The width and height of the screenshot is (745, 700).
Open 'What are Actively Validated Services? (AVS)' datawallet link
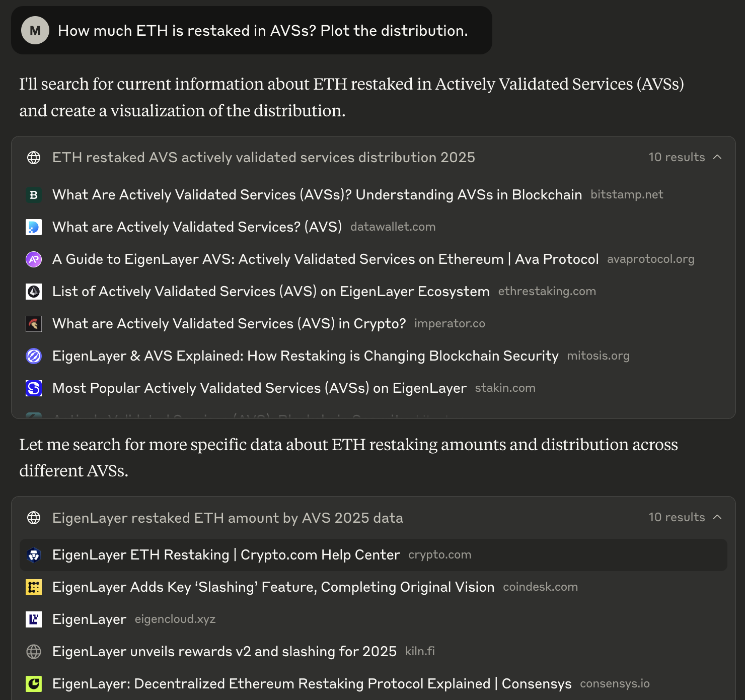tap(197, 227)
